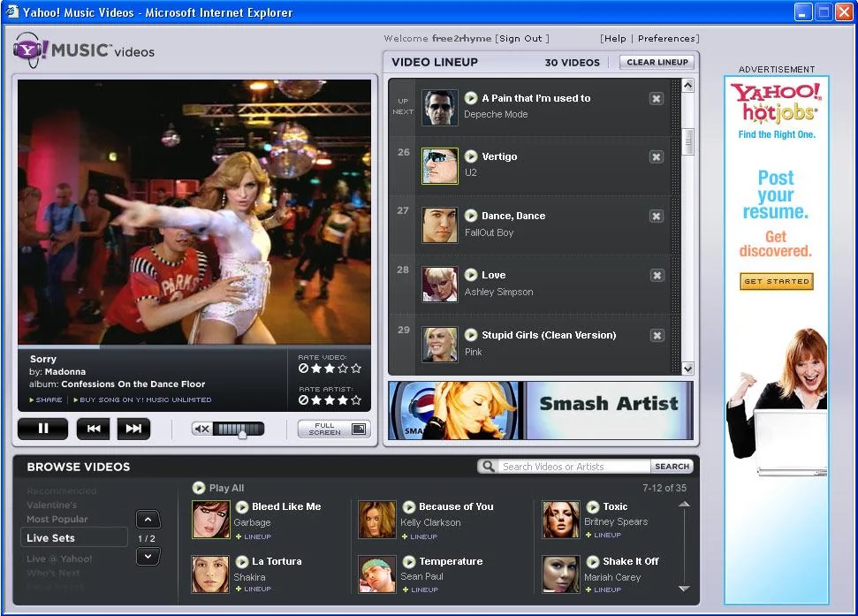Rate video as do-not-play icon

pyautogui.click(x=303, y=369)
